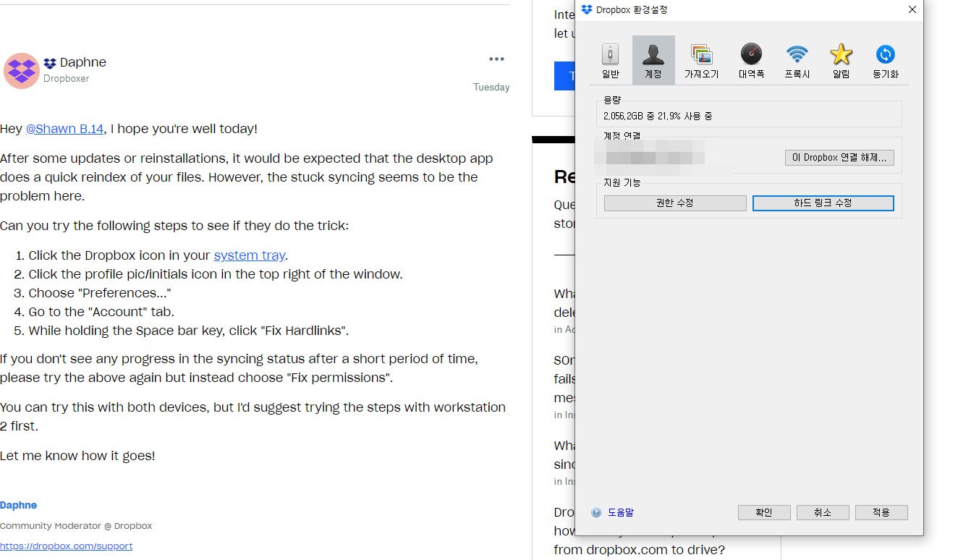Viewport: 958px width, 560px height.
Task: Click the Dropbox logo in dialog title bar
Action: coord(587,9)
